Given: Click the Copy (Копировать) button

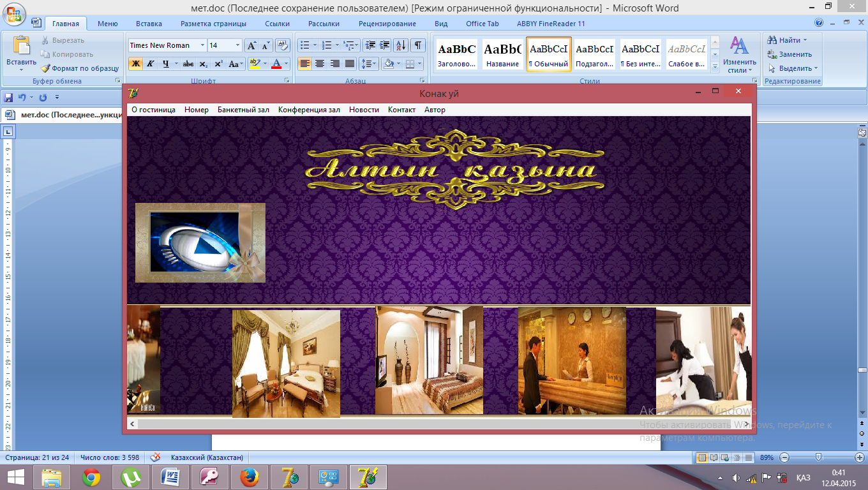Looking at the screenshot, I should (x=67, y=54).
